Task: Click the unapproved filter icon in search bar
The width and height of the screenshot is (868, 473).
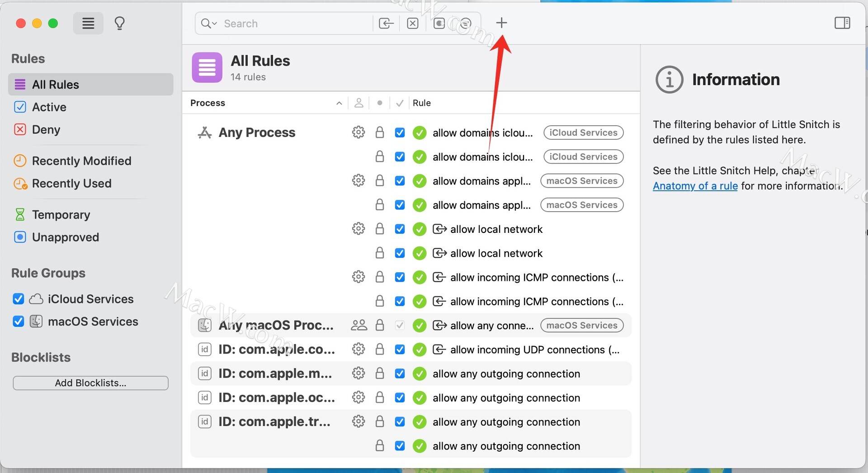Action: (439, 24)
